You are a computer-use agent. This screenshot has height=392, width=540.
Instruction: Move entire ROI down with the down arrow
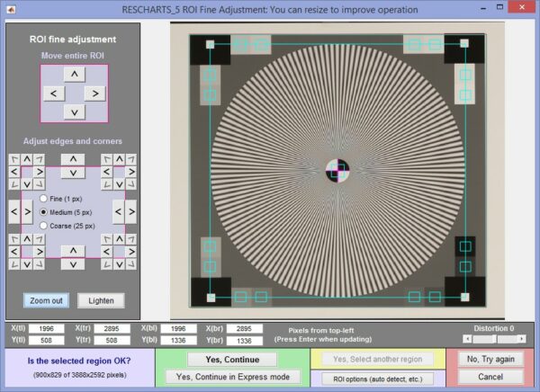[x=75, y=112]
